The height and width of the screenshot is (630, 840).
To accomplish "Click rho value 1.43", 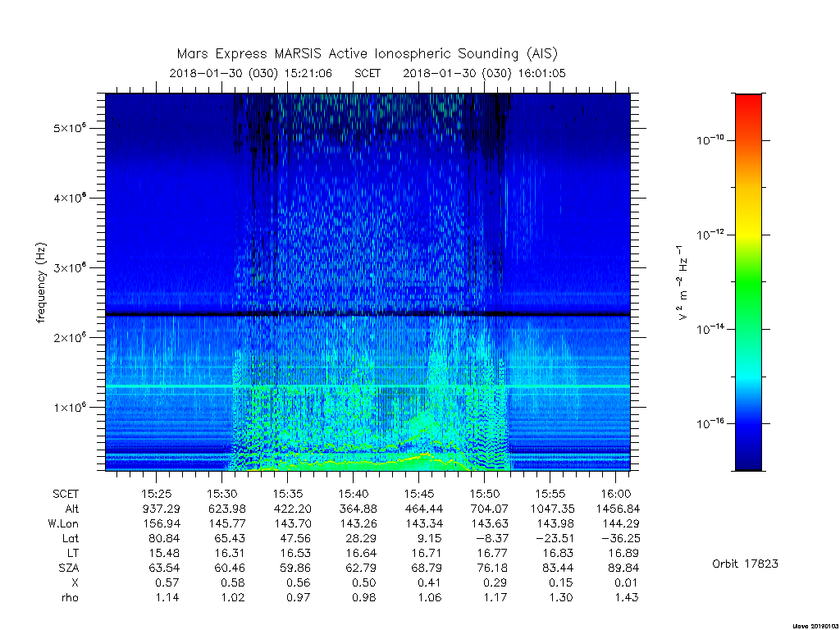I will [x=626, y=597].
